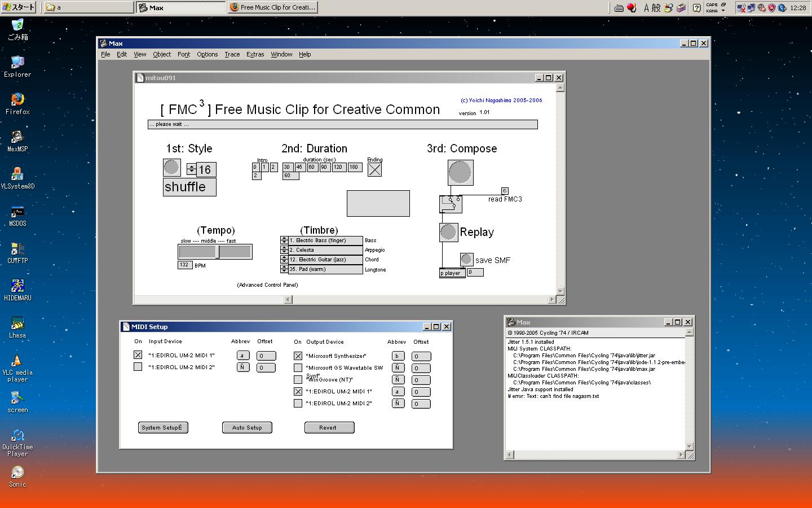812x508 pixels.
Task: Click the Revert button in MIDI Setup
Action: point(329,427)
